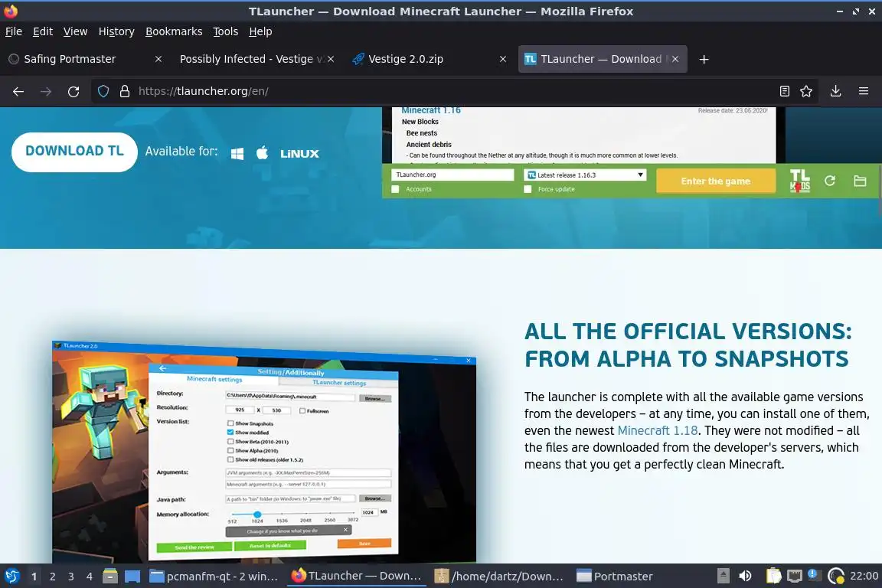Toggle the Accounts checkbox in launcher preview
882x588 pixels.
point(395,189)
